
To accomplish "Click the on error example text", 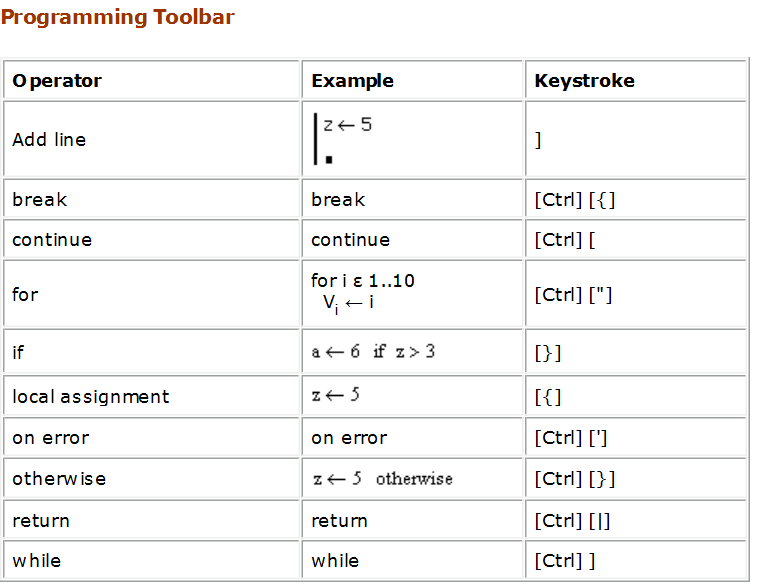I will 349,438.
